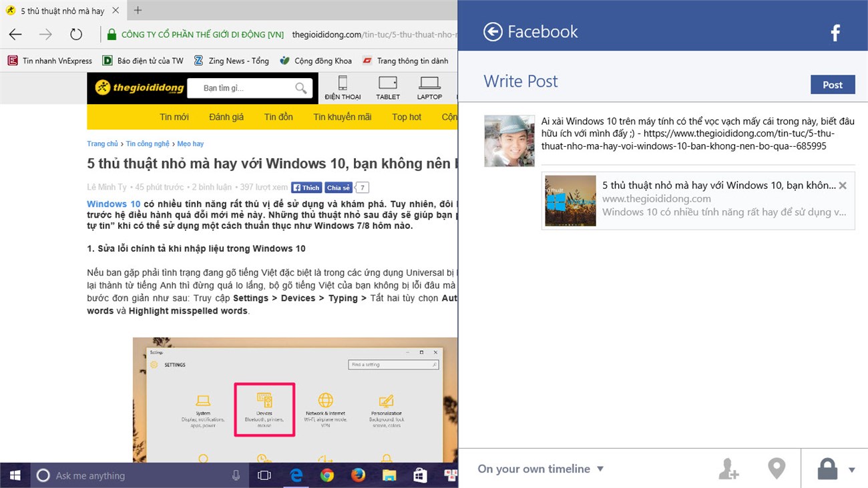Click into the post message text
This screenshot has width=868, height=488.
tap(698, 134)
